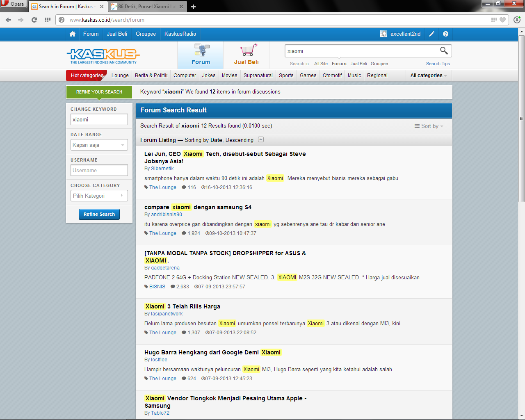
Task: Select the Forum section icon tab
Action: 201,55
